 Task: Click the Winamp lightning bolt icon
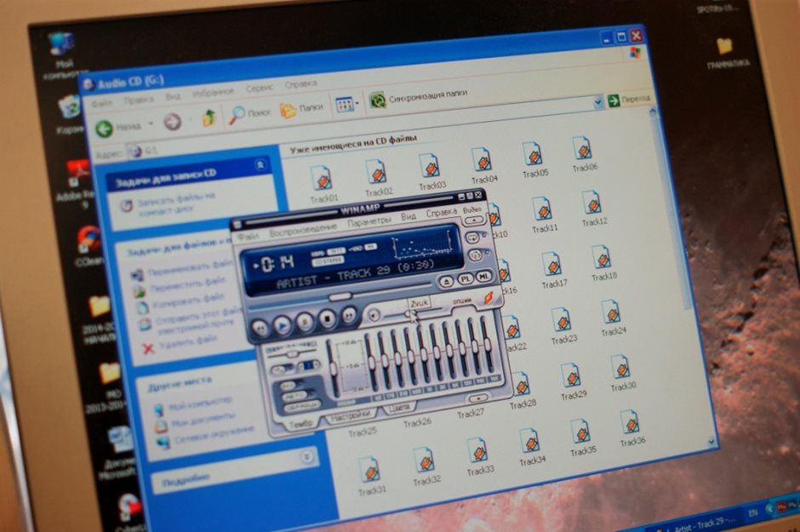click(x=489, y=297)
